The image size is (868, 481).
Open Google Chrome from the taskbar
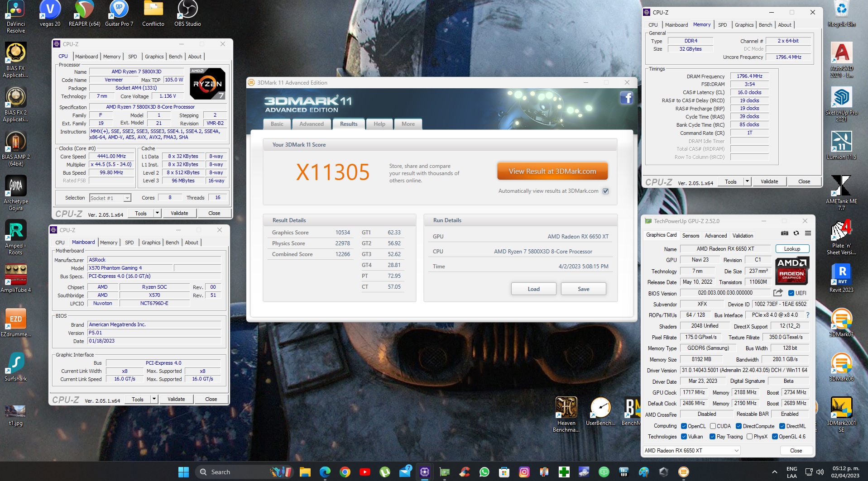(x=345, y=472)
